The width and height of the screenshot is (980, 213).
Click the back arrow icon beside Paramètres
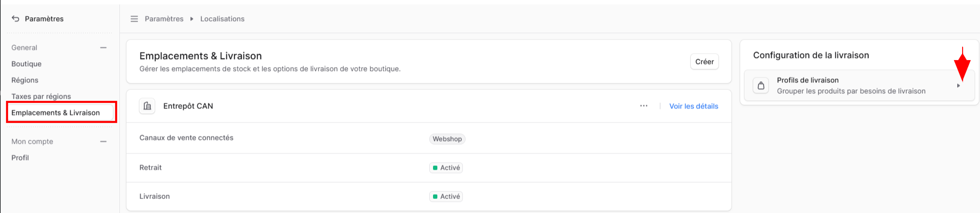click(15, 18)
